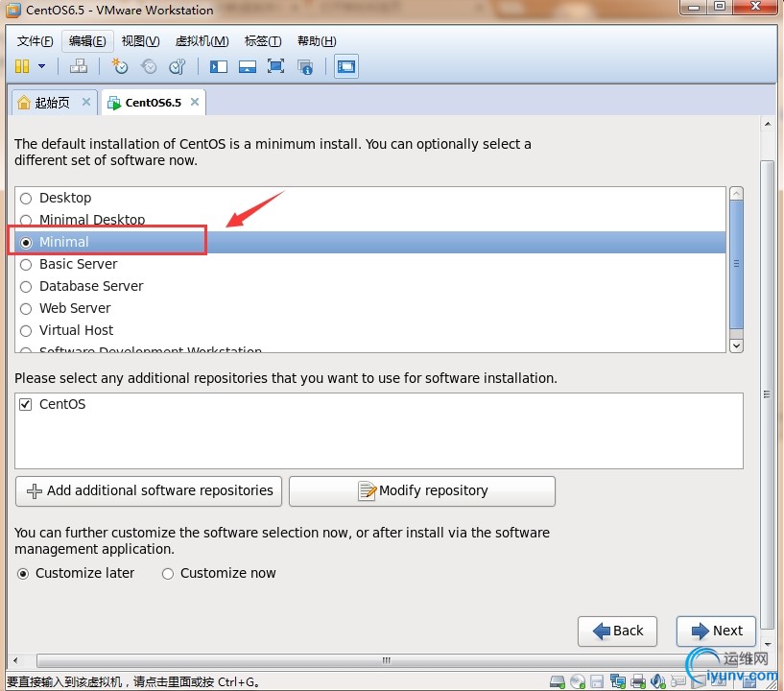Viewport: 784px width, 691px height.
Task: Open the 标签(T) menu
Action: 263,41
